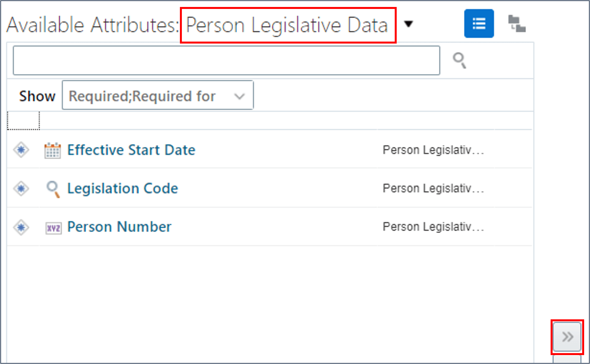The image size is (590, 364).
Task: Toggle the required asterisk marker for Legislation Code
Action: tap(21, 188)
